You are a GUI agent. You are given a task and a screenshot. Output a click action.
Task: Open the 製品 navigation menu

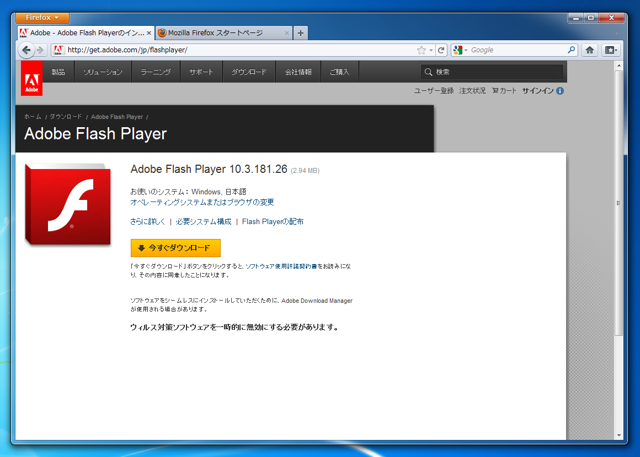pos(58,72)
